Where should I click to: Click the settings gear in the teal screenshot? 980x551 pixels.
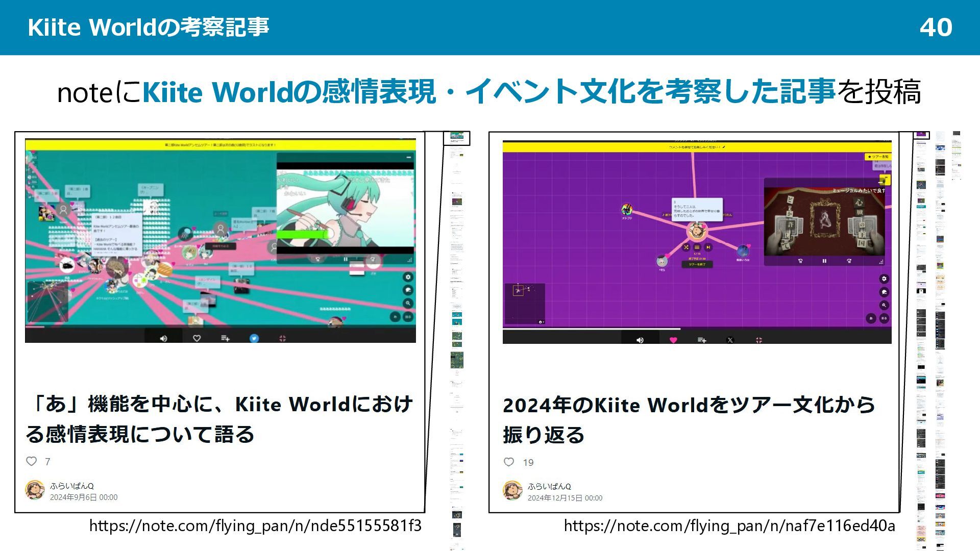pyautogui.click(x=408, y=277)
